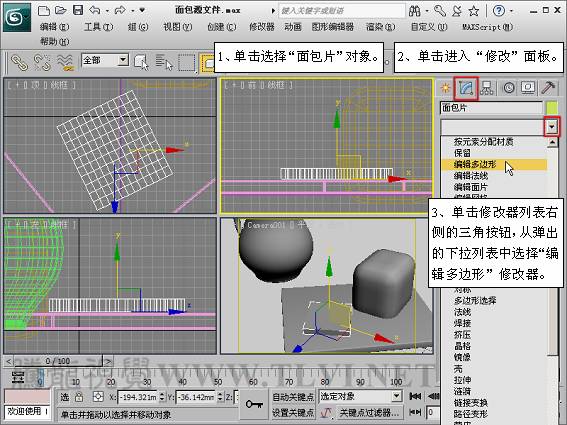The height and width of the screenshot is (425, 567).
Task: Open the 创建(C) menu
Action: (x=222, y=27)
